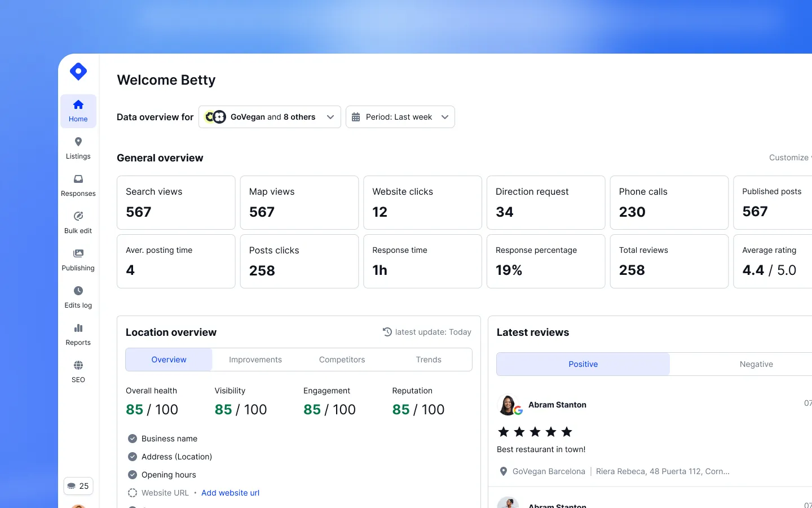This screenshot has width=812, height=508.
Task: Switch to the Competitors tab
Action: point(342,360)
